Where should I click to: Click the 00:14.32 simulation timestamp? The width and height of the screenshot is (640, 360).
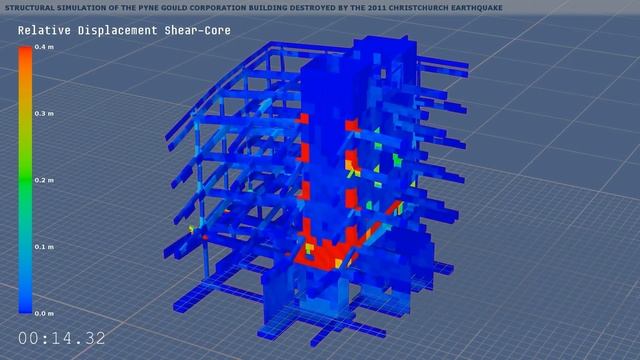(x=62, y=338)
